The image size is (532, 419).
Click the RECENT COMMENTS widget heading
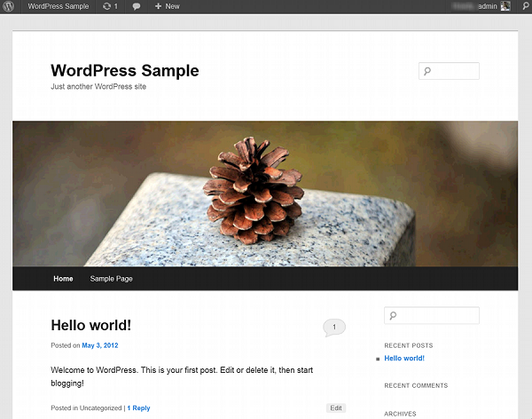(416, 385)
